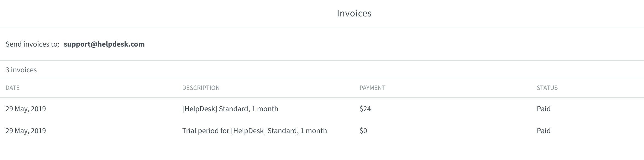
Task: Open the [HelpDesk] Standard, 1 month invoice
Action: 230,109
